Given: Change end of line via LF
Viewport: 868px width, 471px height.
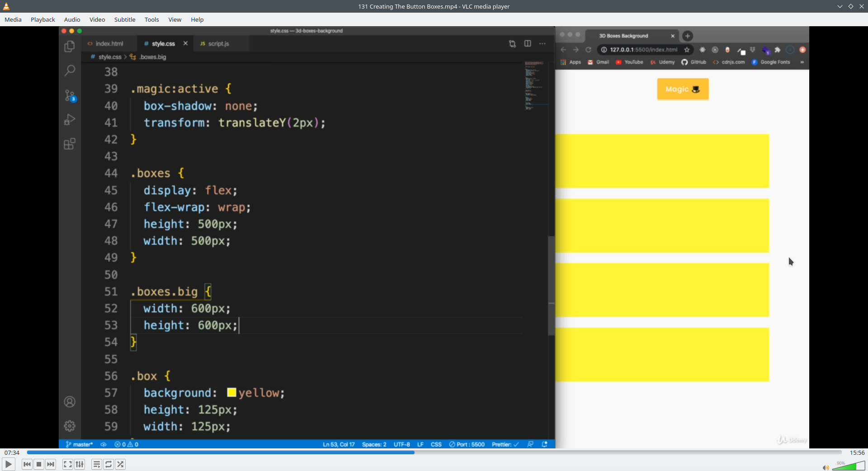Looking at the screenshot, I should click(420, 444).
